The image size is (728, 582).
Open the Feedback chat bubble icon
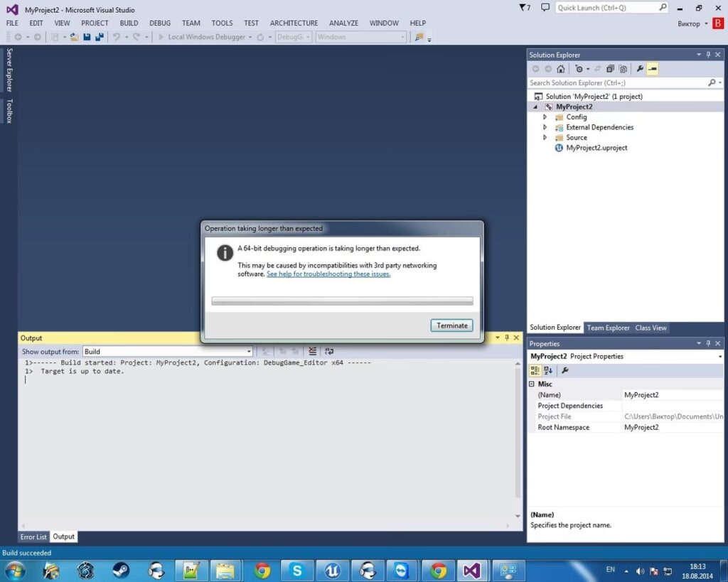coord(545,8)
